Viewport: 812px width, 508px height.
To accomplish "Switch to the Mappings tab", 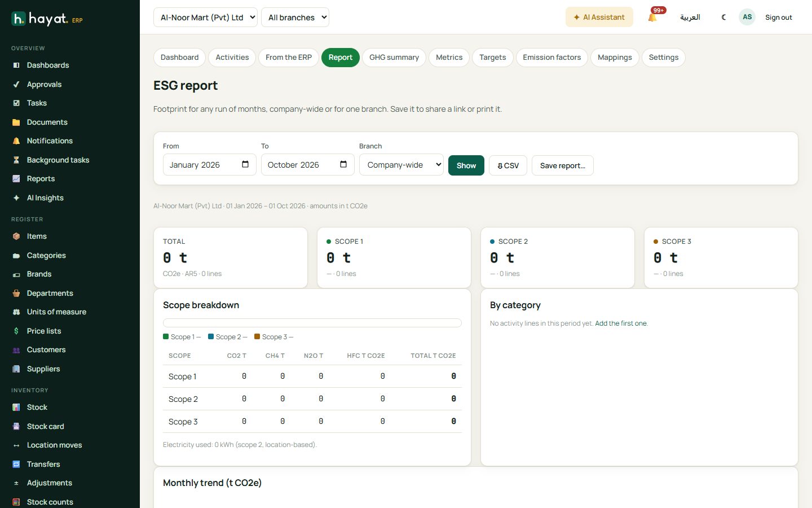I will coord(615,58).
